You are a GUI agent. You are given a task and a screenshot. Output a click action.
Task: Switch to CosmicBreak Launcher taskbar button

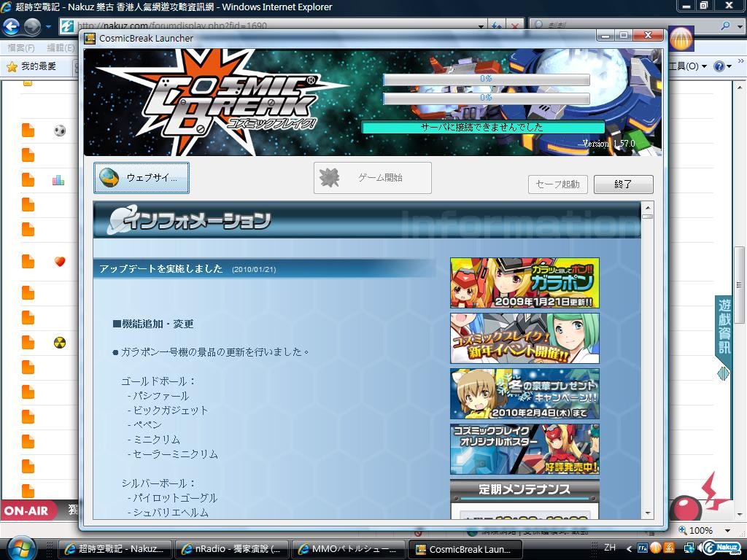pos(465,549)
